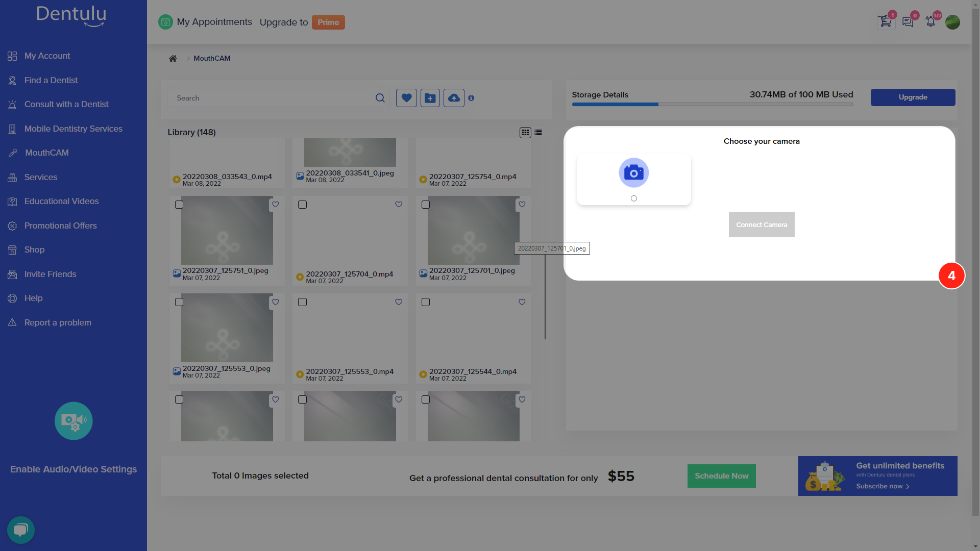This screenshot has width=980, height=551.
Task: Open the Shop menu item
Action: point(34,250)
